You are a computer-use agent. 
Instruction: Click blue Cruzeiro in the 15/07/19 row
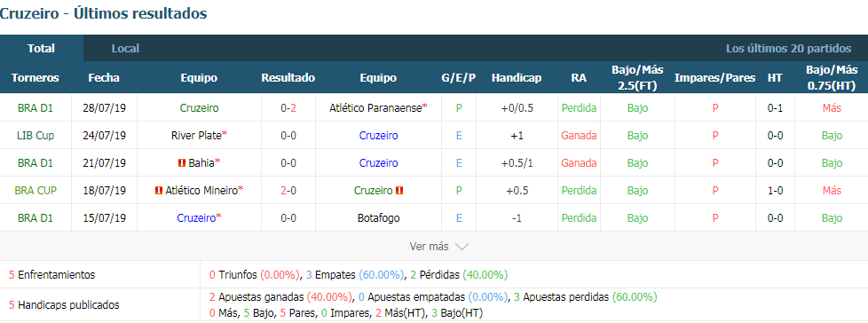click(196, 218)
